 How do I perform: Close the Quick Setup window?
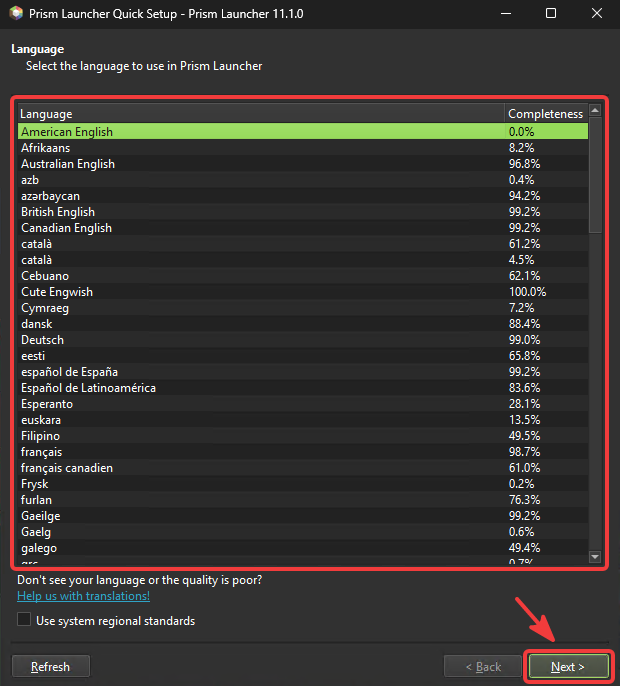597,14
